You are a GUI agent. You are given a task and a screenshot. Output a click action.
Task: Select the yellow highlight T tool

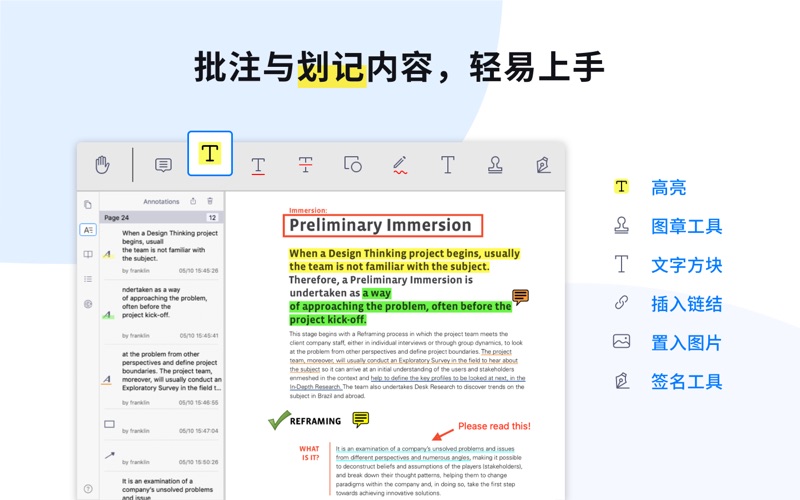(x=210, y=153)
